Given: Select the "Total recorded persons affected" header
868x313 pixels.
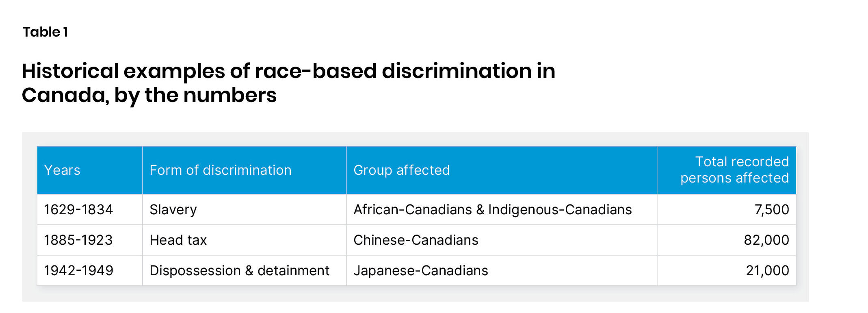Looking at the screenshot, I should (734, 170).
